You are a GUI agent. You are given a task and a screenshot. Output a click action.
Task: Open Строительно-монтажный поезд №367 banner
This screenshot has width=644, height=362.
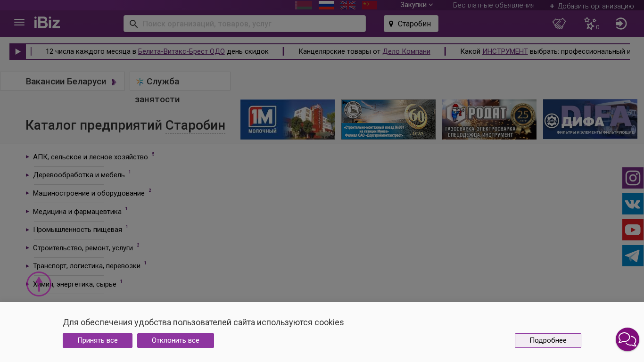(388, 119)
